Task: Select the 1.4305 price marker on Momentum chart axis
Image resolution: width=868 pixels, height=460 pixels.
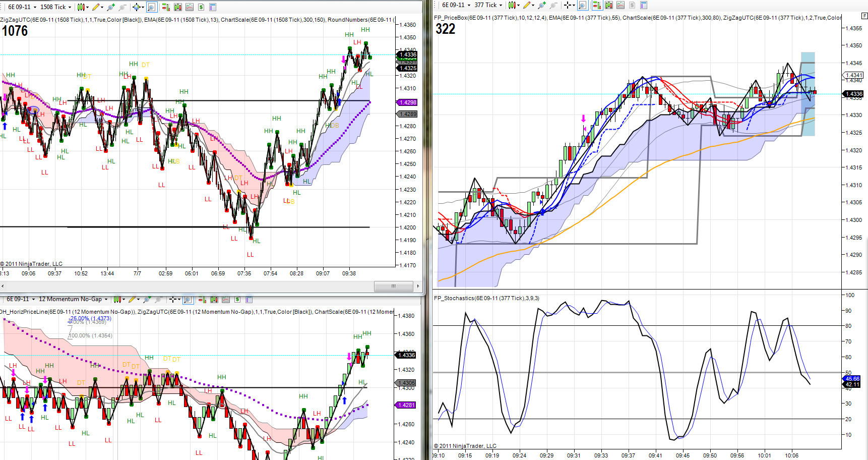Action: pyautogui.click(x=406, y=383)
